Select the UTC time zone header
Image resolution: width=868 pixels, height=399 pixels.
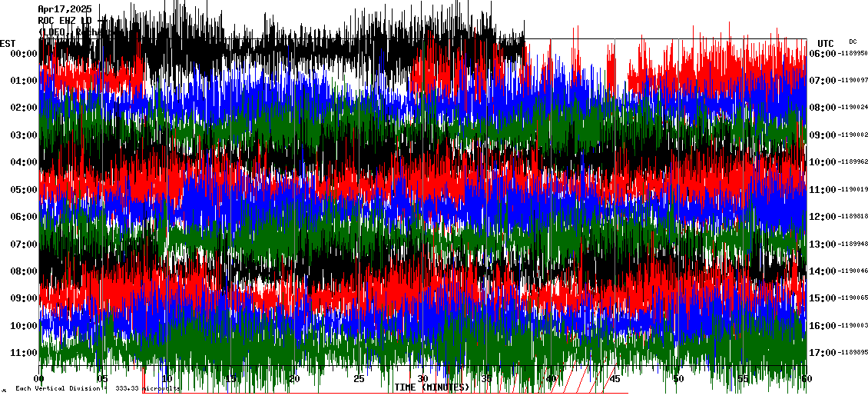826,43
